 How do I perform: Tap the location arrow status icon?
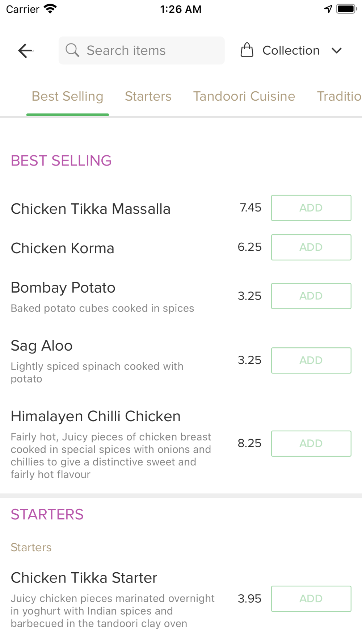pyautogui.click(x=328, y=9)
